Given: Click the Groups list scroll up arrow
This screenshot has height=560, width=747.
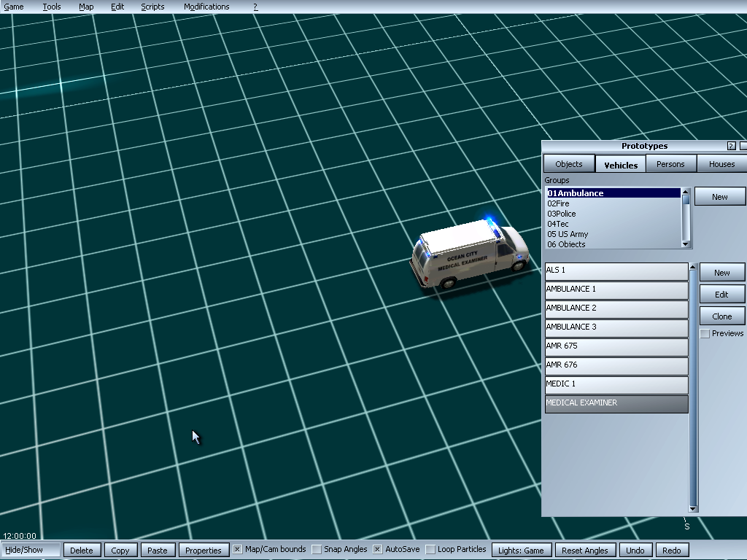Looking at the screenshot, I should [686, 192].
